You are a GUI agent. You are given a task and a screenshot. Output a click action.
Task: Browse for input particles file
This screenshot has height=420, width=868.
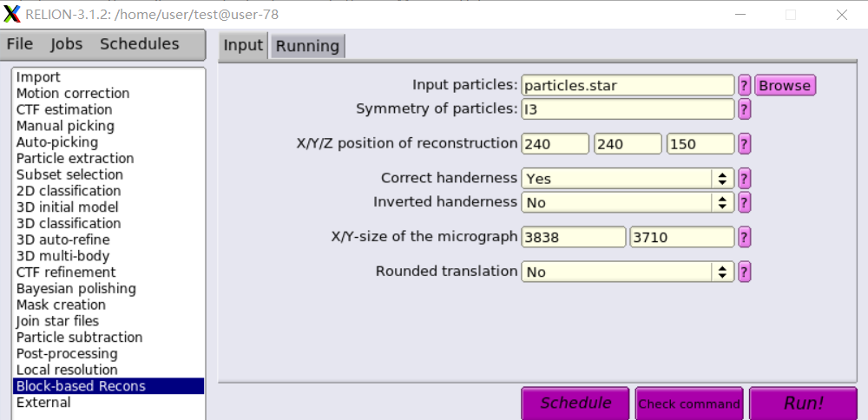point(785,86)
